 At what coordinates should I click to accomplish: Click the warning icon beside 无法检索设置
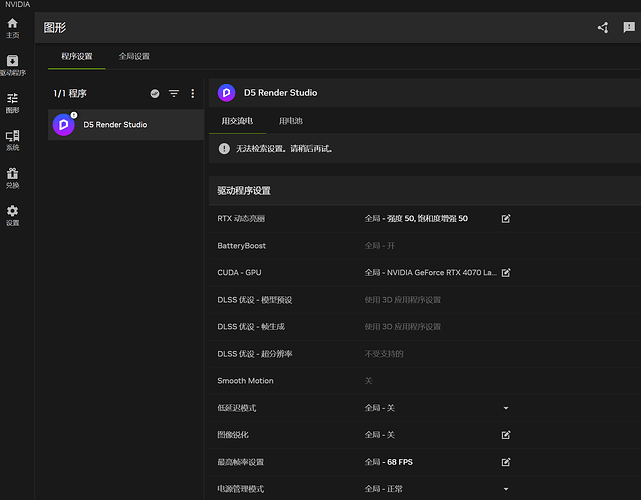pyautogui.click(x=224, y=148)
